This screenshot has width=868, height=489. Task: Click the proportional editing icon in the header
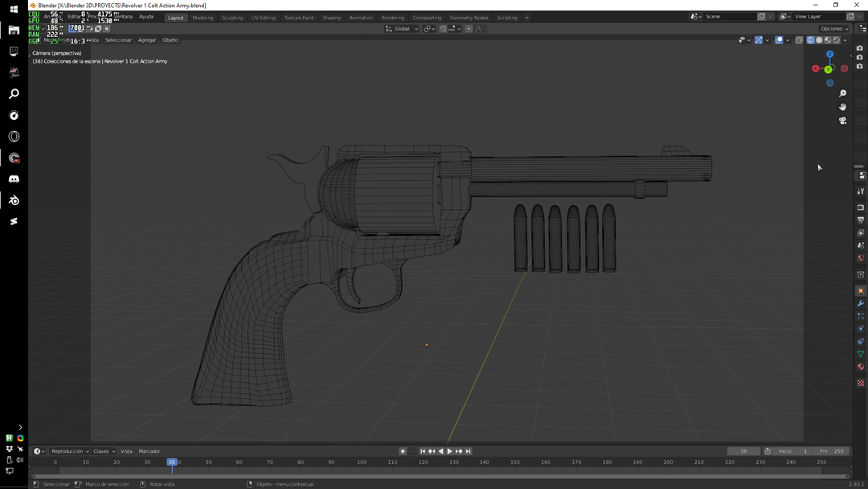point(469,28)
